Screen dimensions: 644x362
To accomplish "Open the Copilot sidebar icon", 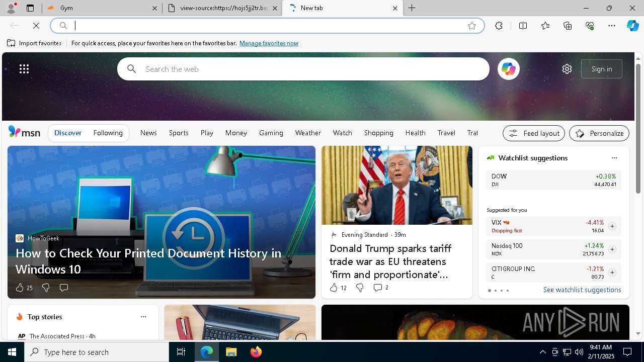I will click(632, 26).
